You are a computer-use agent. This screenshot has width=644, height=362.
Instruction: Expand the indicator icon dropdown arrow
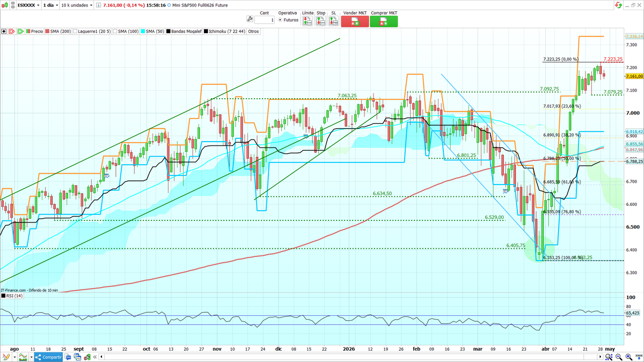(32, 357)
